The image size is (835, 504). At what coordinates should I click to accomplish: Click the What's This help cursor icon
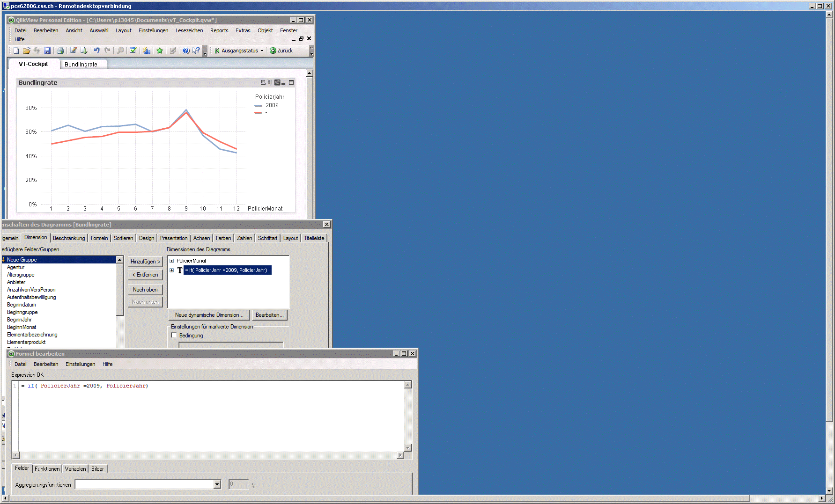pyautogui.click(x=196, y=51)
